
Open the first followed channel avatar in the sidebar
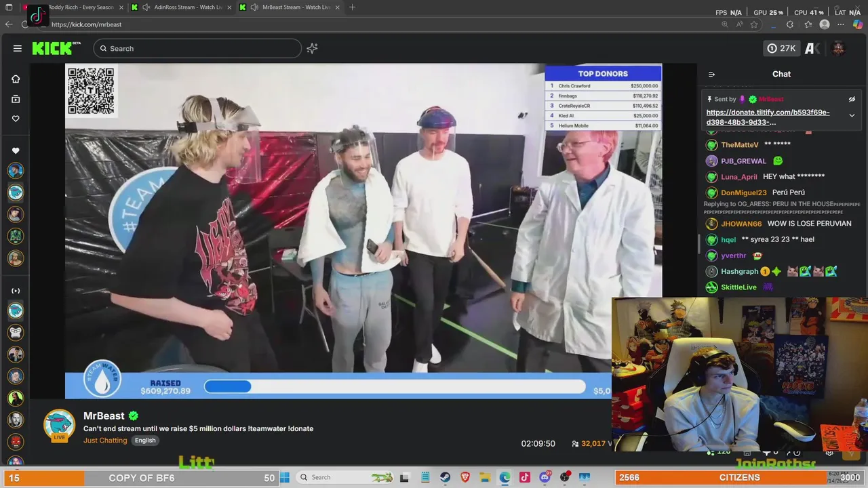click(16, 171)
